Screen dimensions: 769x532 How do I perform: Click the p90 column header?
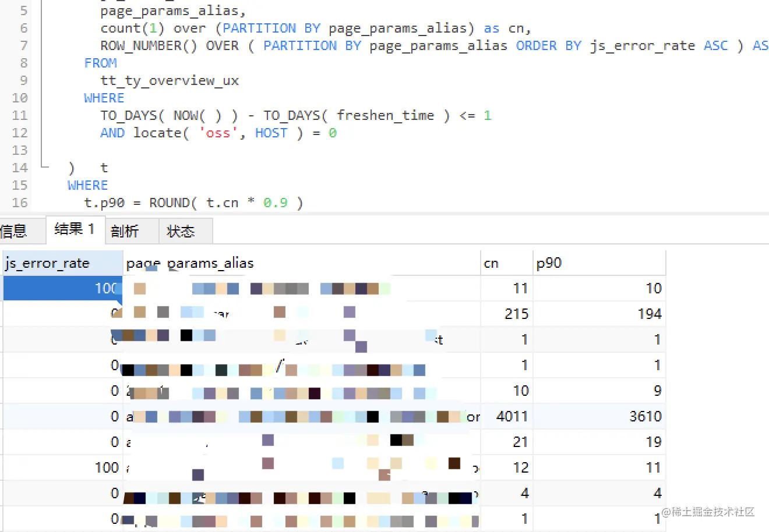pos(599,263)
